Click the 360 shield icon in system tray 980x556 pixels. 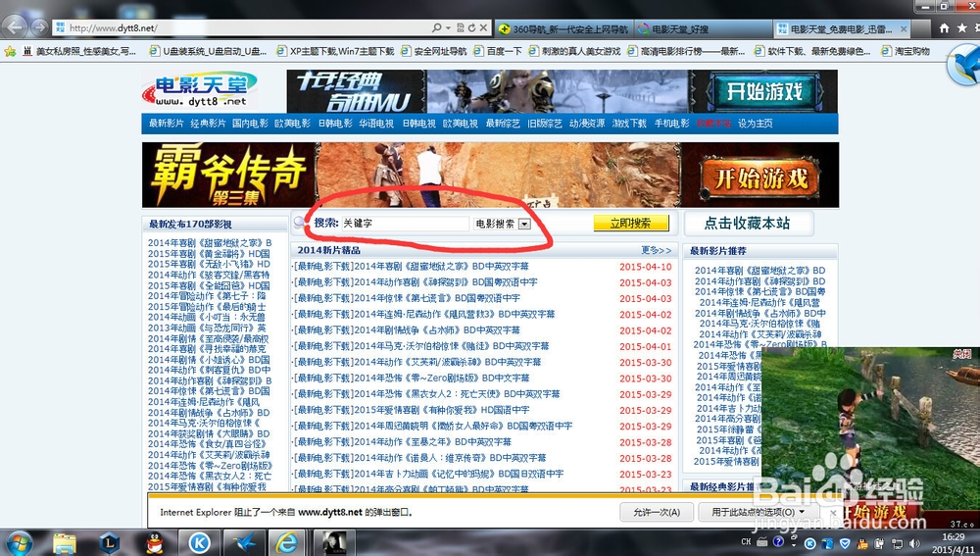tap(845, 543)
